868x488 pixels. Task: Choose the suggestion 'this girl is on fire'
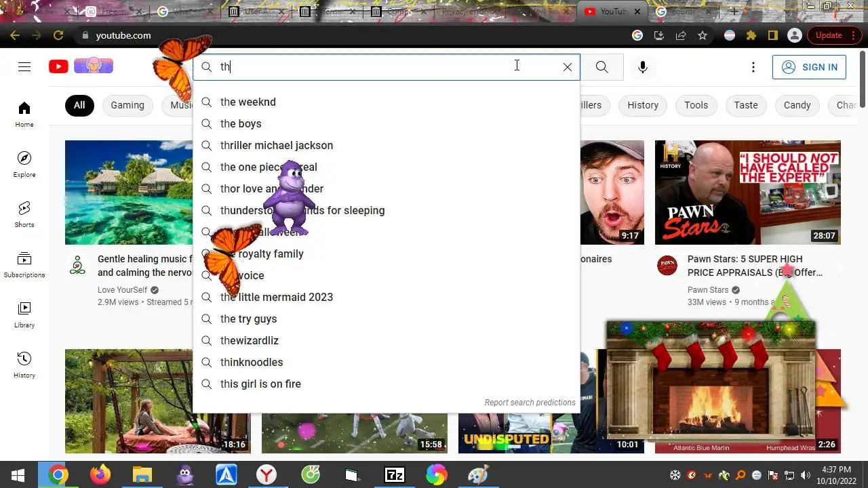pyautogui.click(x=387, y=384)
